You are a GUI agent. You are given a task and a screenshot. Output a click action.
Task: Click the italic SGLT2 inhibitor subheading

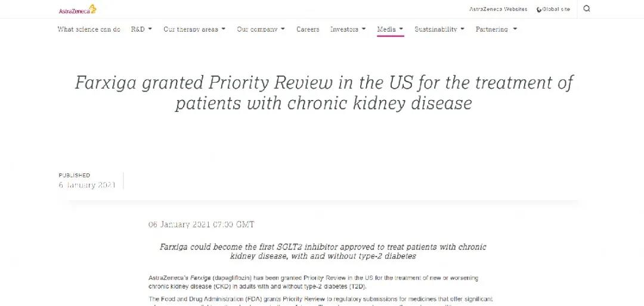click(x=323, y=251)
